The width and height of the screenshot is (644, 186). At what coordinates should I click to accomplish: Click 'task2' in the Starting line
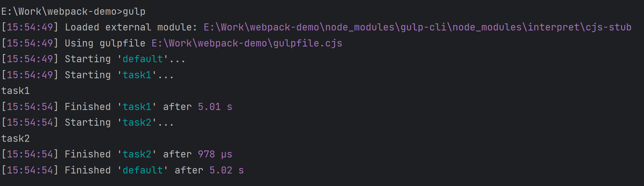coord(137,123)
